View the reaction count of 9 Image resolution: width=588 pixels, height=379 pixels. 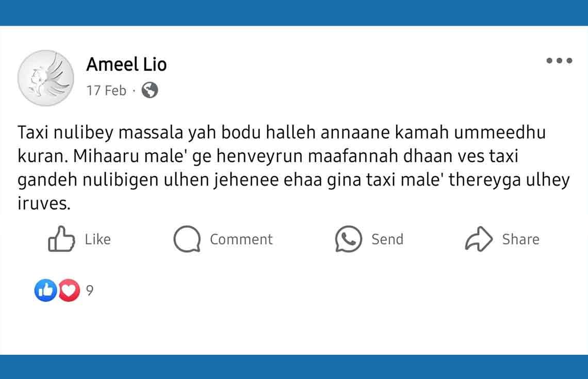(x=90, y=291)
